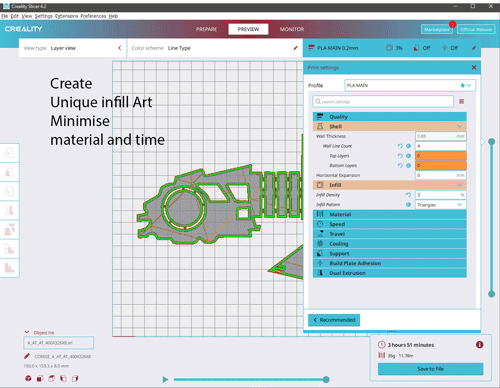
Task: Reset Wall Line Count to default
Action: click(x=400, y=146)
